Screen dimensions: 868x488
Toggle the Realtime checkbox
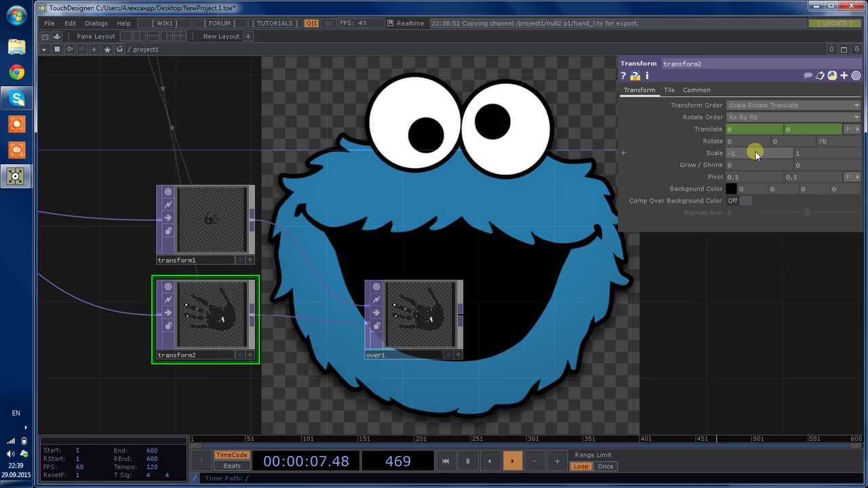pyautogui.click(x=390, y=23)
